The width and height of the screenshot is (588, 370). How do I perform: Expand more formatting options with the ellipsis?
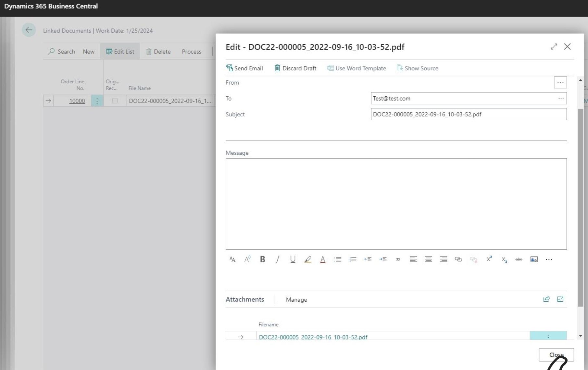pos(549,259)
